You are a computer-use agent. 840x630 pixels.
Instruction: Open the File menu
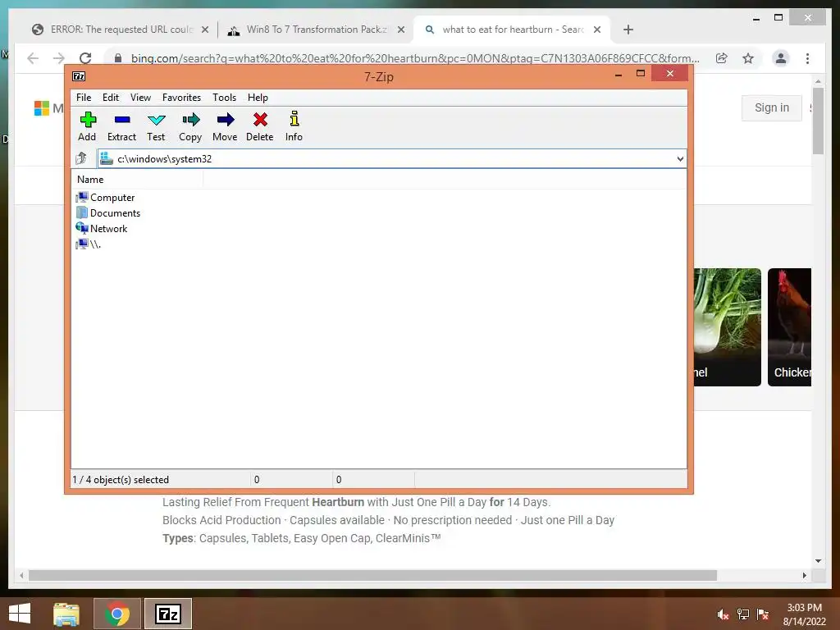(x=84, y=98)
